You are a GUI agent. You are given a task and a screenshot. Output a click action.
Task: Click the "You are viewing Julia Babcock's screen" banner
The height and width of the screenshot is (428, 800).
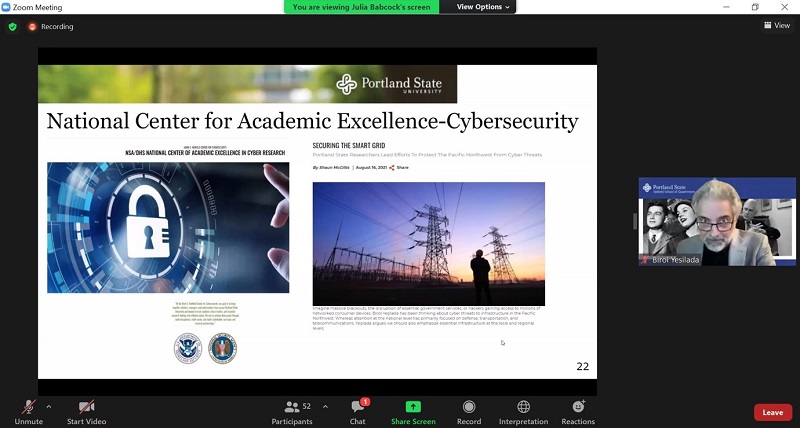pos(361,7)
